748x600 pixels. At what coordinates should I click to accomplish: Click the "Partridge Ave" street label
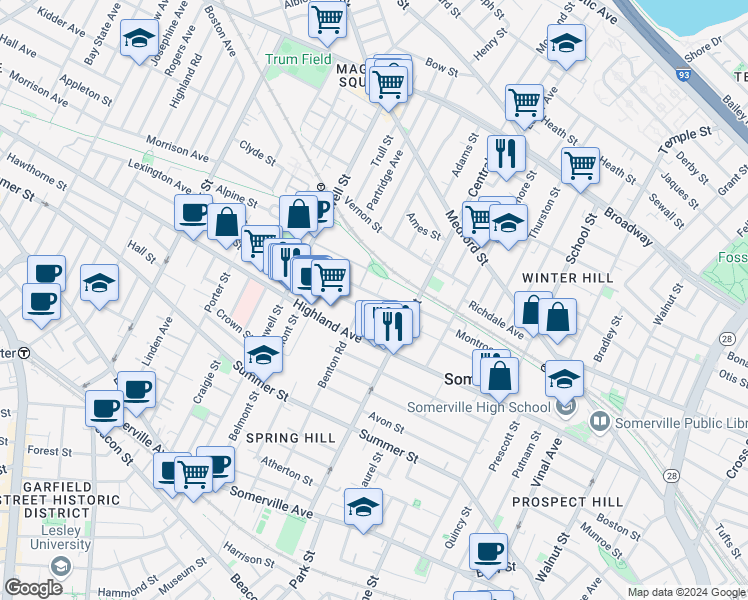point(385,180)
